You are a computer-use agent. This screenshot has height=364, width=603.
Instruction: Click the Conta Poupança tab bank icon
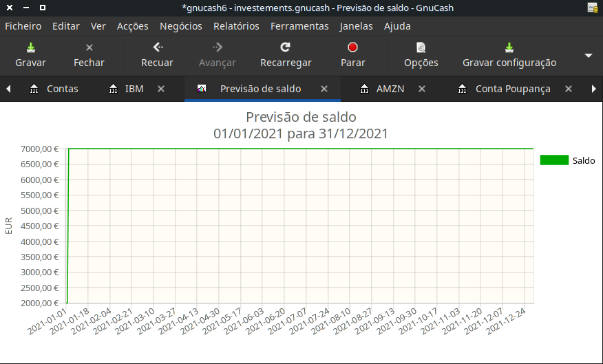click(463, 89)
